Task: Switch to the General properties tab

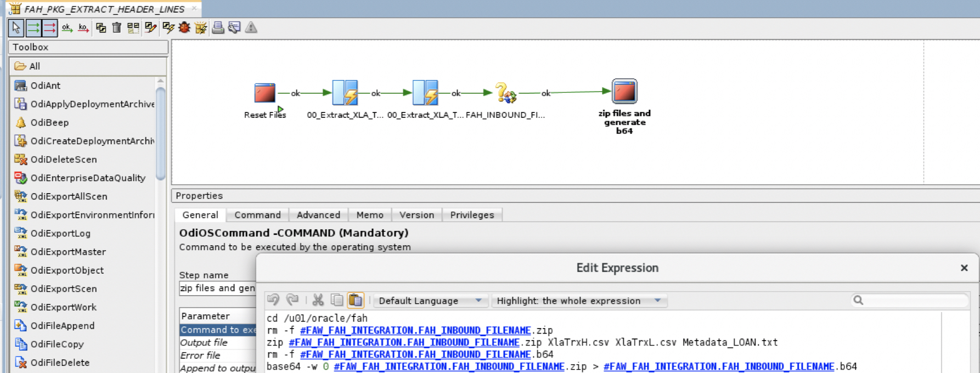Action: [x=200, y=215]
